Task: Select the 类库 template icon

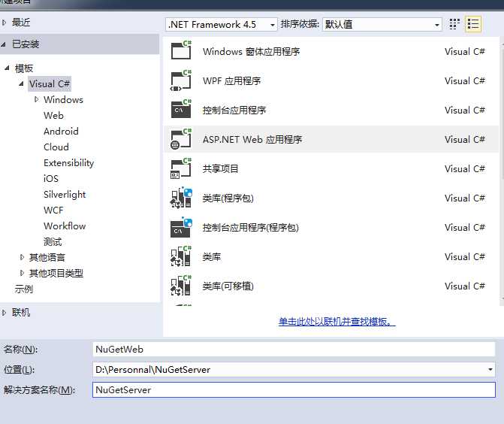Action: [181, 256]
